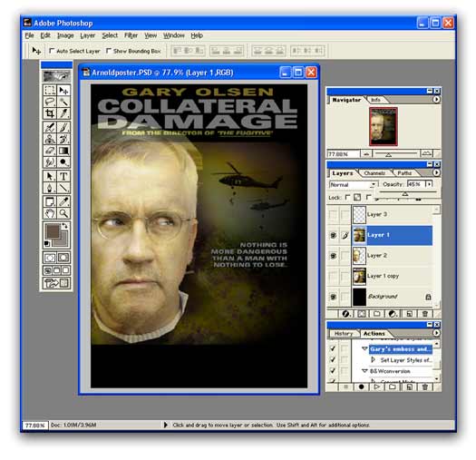This screenshot has height=460, width=476.
Task: Open the Normal blend mode dropdown
Action: 353,184
